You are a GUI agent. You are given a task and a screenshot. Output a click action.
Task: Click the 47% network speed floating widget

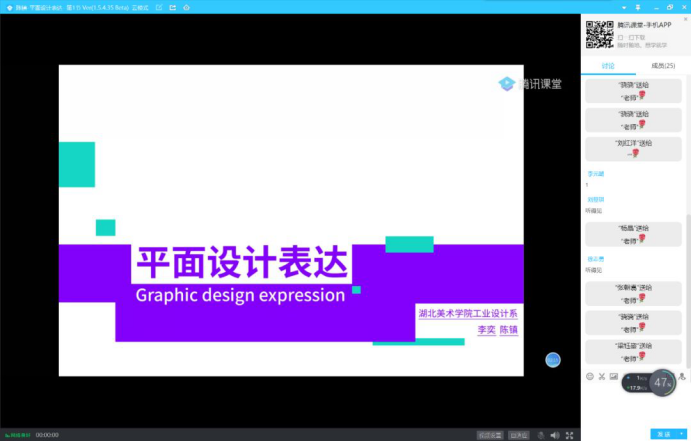662,382
